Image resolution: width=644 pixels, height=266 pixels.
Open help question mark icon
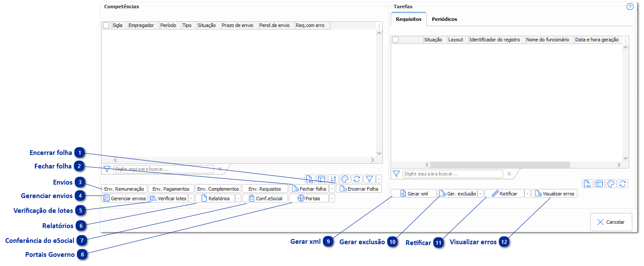click(x=630, y=7)
